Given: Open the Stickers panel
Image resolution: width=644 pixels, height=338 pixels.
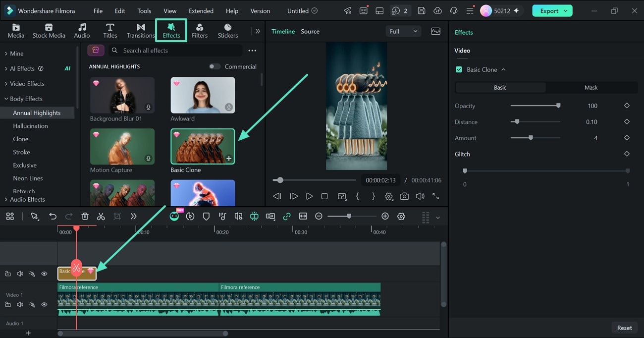Looking at the screenshot, I should 228,30.
